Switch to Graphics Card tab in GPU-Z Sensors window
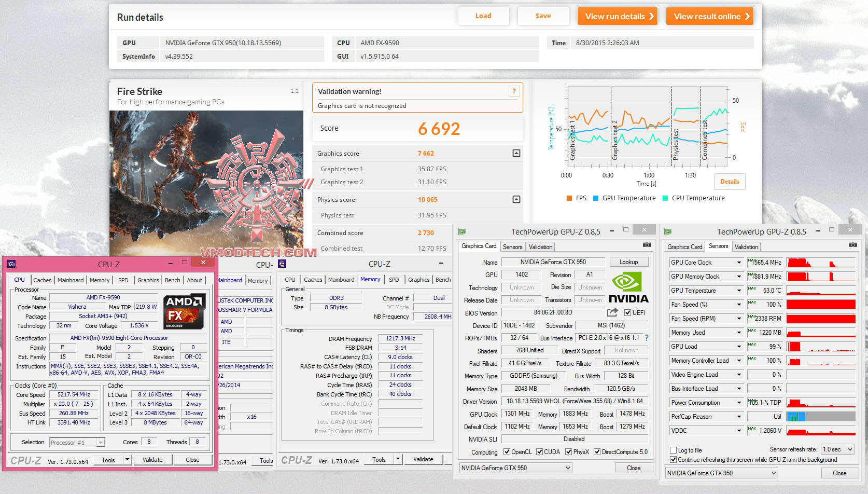 685,247
